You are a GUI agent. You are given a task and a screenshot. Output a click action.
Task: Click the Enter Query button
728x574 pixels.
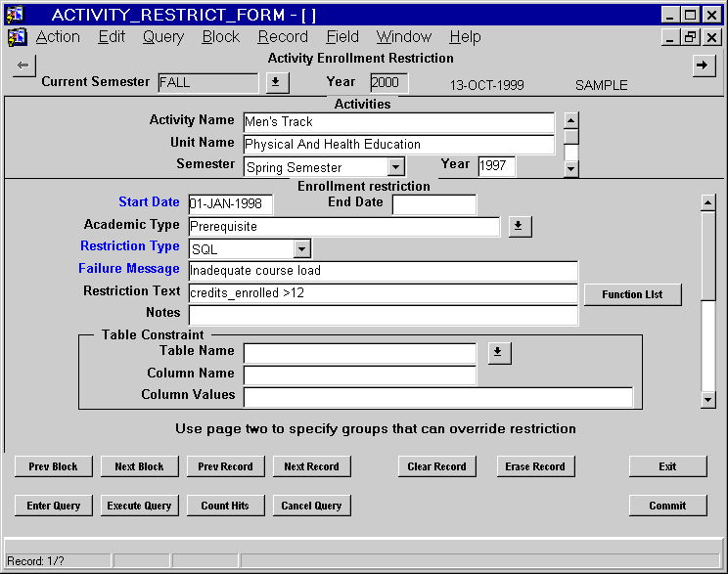pos(54,506)
